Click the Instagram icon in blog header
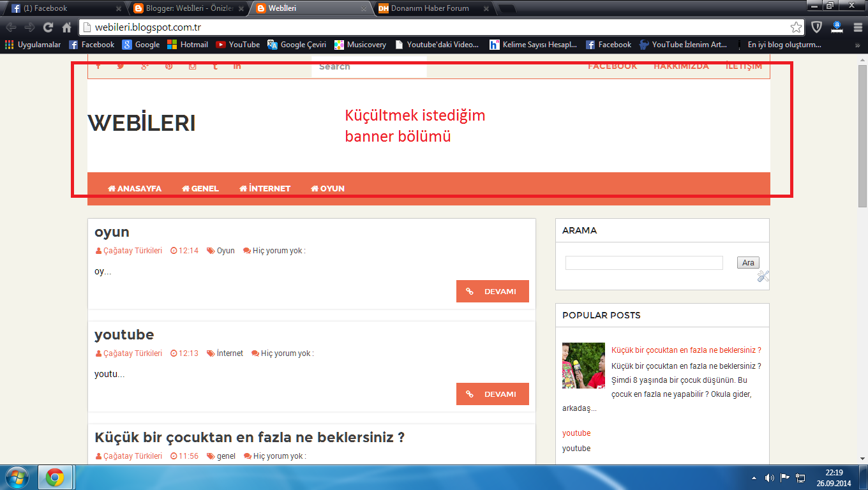The height and width of the screenshot is (490, 868). 192,66
